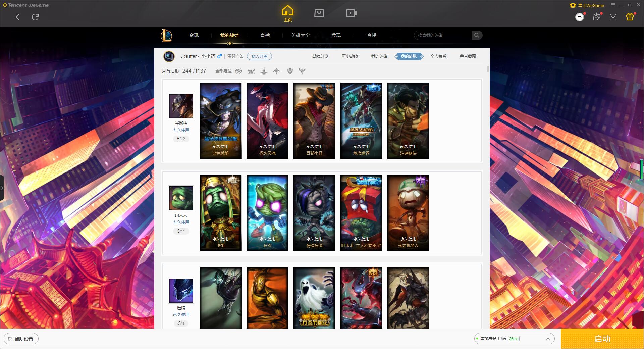This screenshot has height=349, width=644.
Task: Open the 狂欢 skin card
Action: point(267,213)
